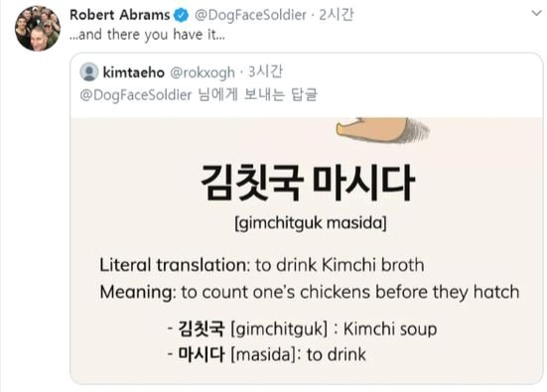547x392 pixels.
Task: Open kimtaeho display name in quoted tweet
Action: click(x=134, y=72)
